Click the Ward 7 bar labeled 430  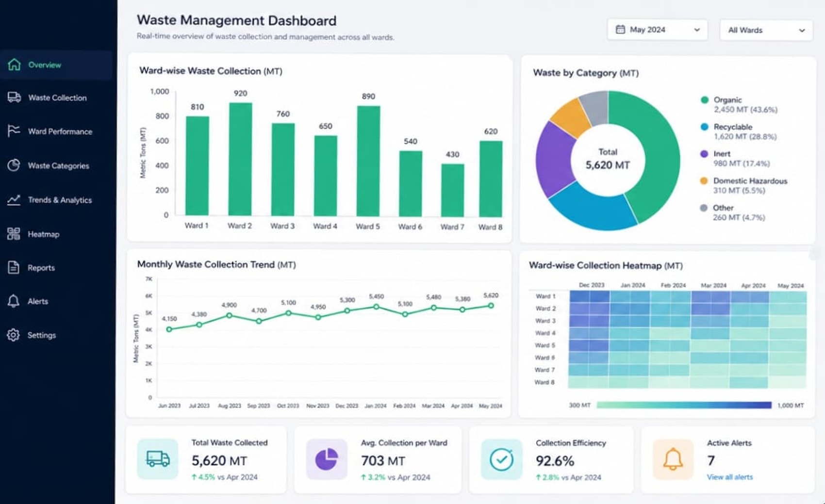pyautogui.click(x=452, y=190)
